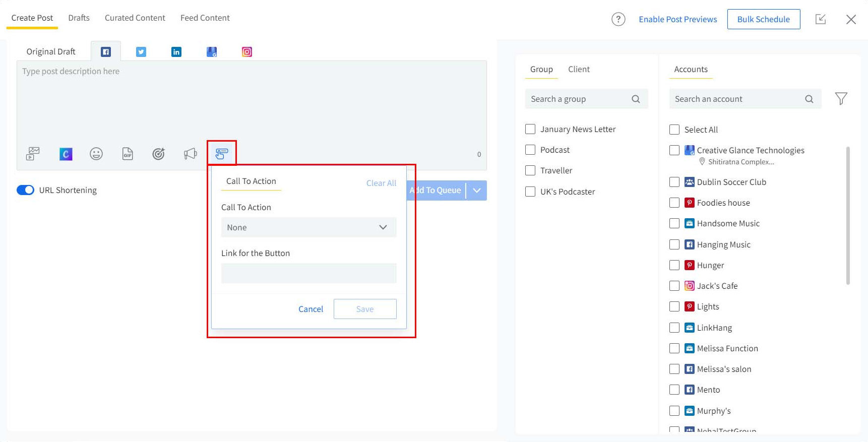868x442 pixels.
Task: Open the emoji picker
Action: [x=96, y=154]
